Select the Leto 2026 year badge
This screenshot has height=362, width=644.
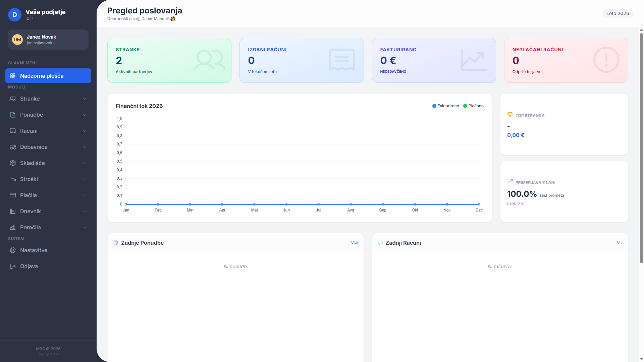618,13
